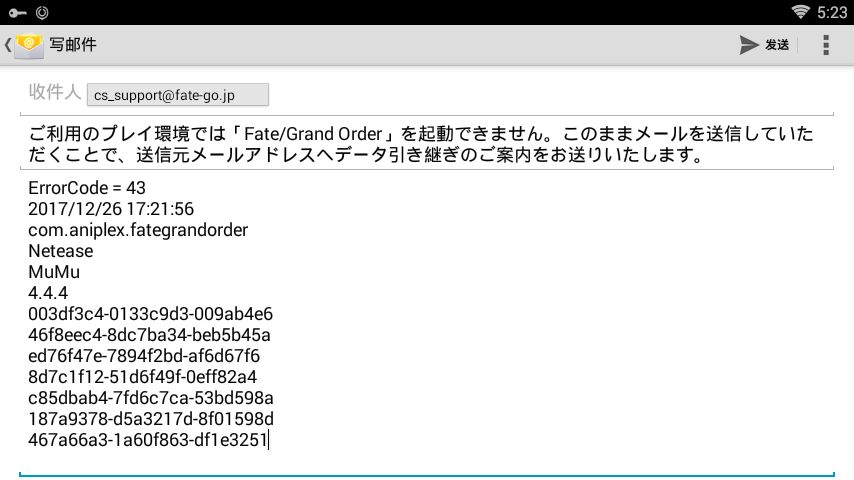This screenshot has width=854, height=480.
Task: Go back using the left chevron
Action: point(8,45)
